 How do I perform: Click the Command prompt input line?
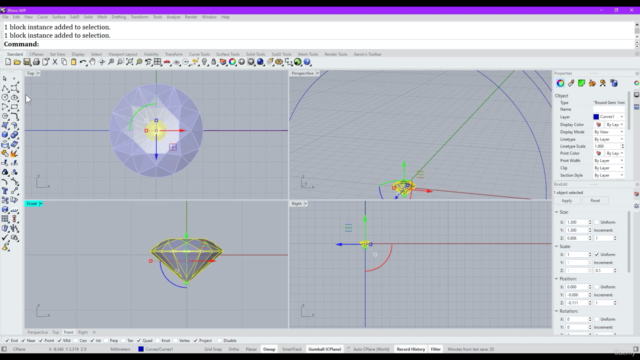[x=318, y=44]
